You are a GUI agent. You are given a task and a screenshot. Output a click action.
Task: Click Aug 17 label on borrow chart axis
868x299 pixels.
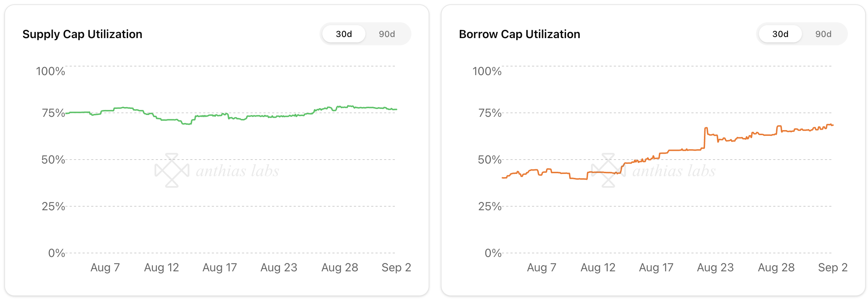point(656,267)
